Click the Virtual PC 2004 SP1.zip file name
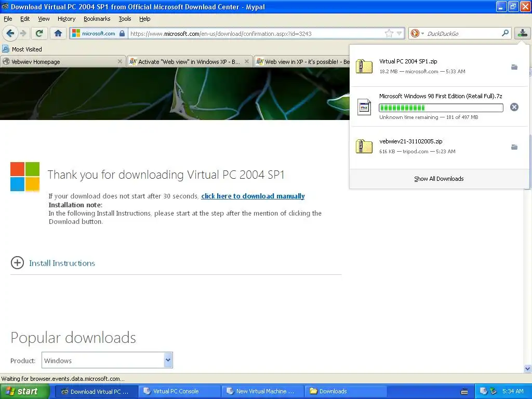 pos(408,61)
